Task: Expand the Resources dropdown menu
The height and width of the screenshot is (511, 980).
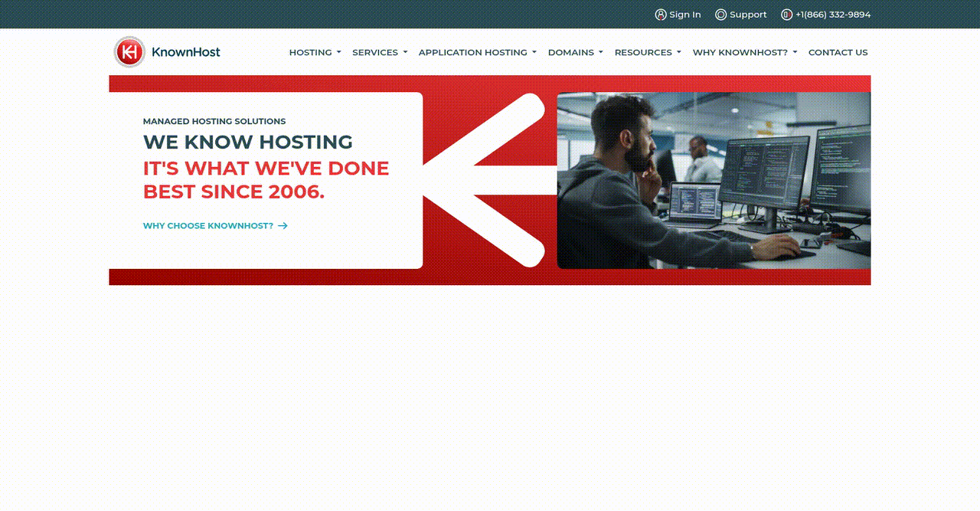Action: pos(648,53)
